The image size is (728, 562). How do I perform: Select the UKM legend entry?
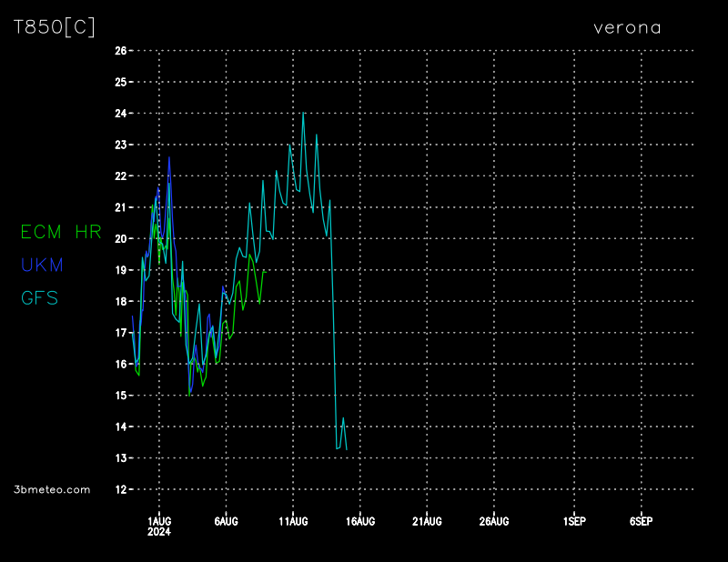pyautogui.click(x=43, y=266)
